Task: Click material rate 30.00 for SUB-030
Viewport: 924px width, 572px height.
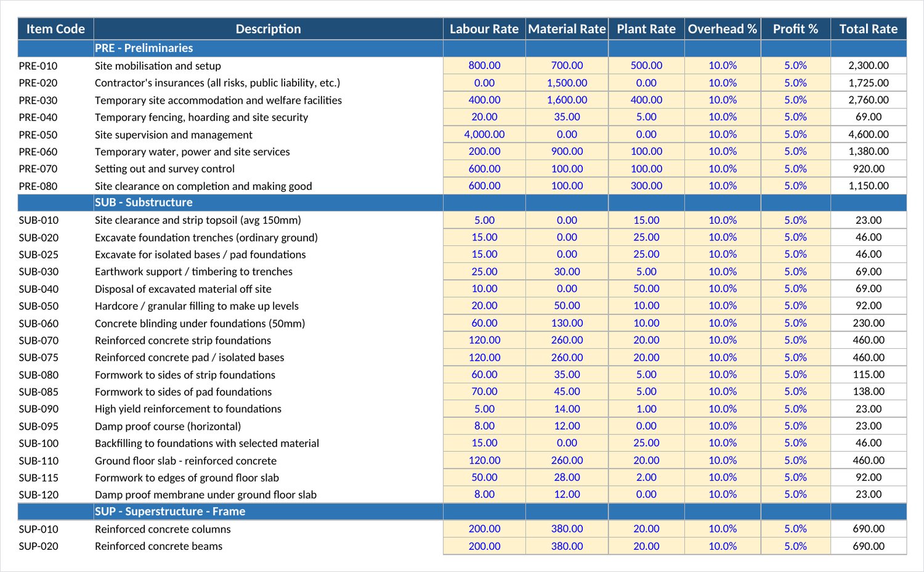Action: tap(567, 271)
